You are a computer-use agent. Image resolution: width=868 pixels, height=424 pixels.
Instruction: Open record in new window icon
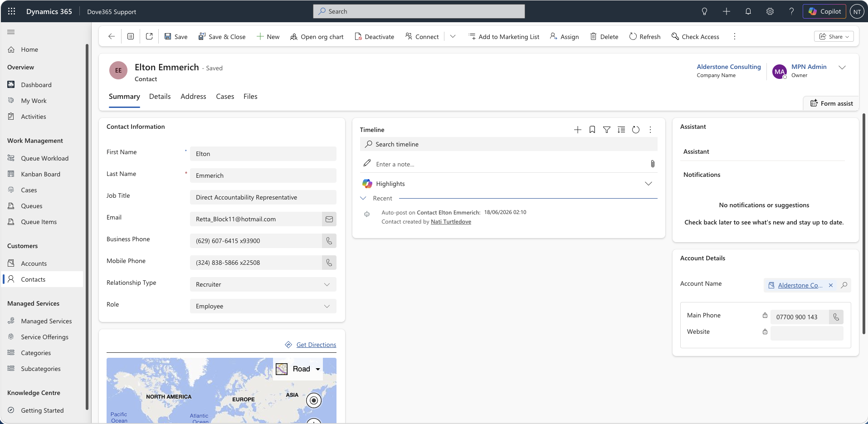click(x=149, y=36)
